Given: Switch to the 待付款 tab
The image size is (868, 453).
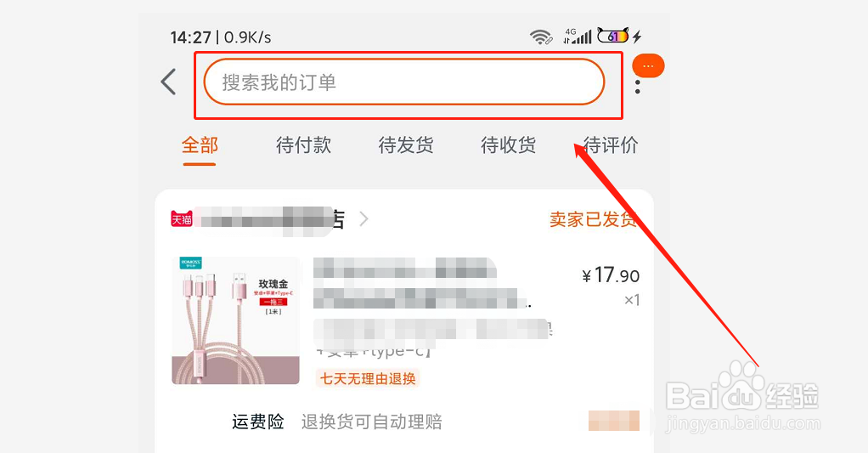Looking at the screenshot, I should point(303,145).
